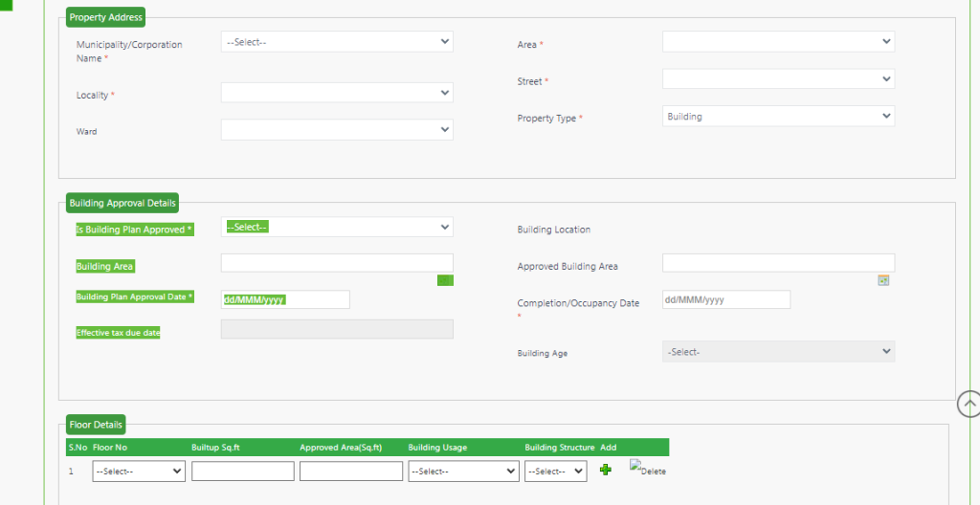Expand the Locality dropdown
Viewport: 980px width, 505px height.
337,93
